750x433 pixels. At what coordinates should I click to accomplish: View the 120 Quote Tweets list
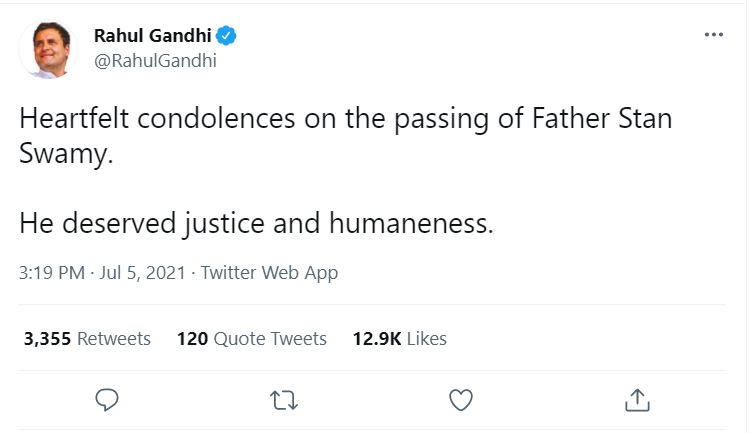point(251,339)
